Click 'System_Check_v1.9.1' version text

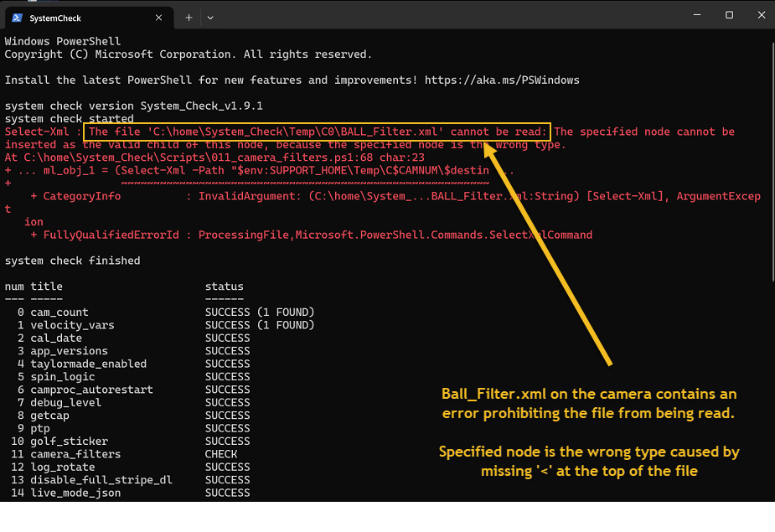[202, 106]
